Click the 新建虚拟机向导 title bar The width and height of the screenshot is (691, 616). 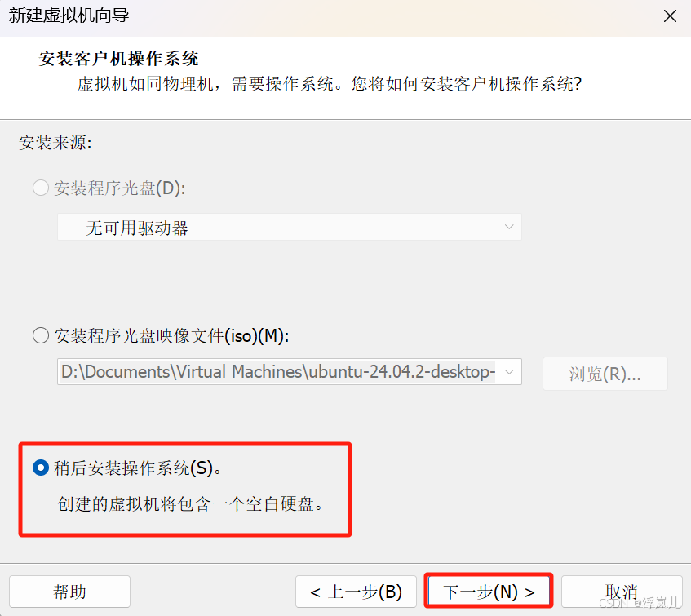(x=69, y=16)
